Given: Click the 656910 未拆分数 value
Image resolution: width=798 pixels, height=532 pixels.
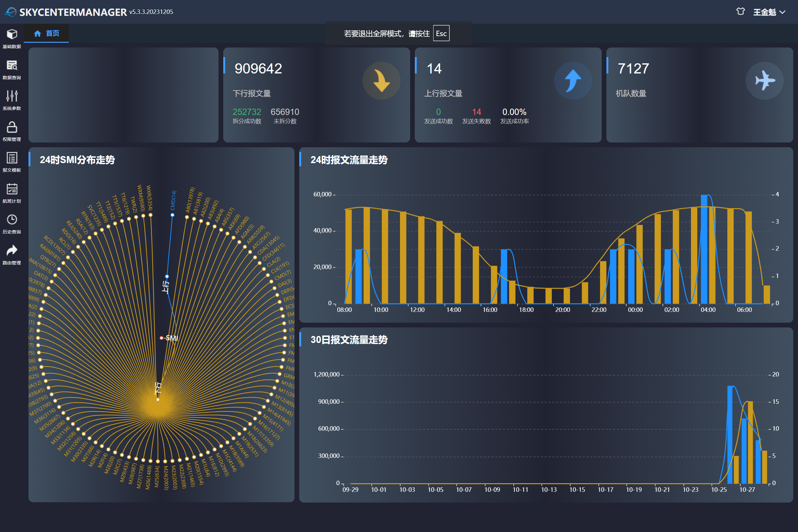Looking at the screenshot, I should tap(285, 112).
